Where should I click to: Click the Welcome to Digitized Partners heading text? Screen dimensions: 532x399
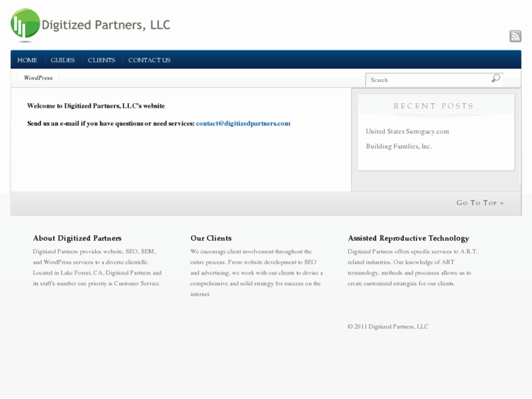click(x=96, y=106)
